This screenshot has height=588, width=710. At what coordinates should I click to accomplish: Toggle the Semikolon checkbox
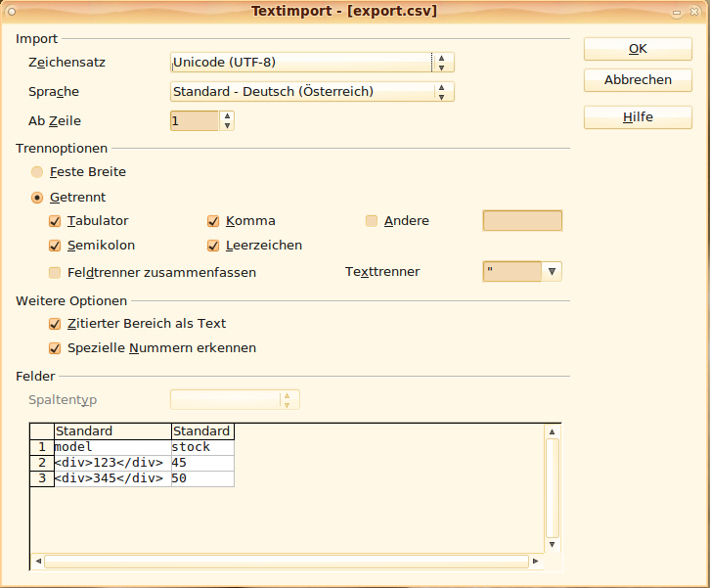point(55,246)
